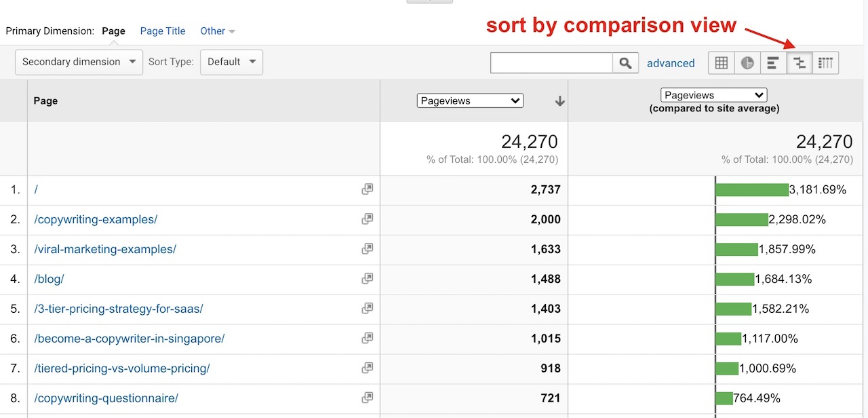Open the /tiered-pricing-vs-volume-pricing/ page link
Screen dimensions: 868x418
pyautogui.click(x=122, y=368)
